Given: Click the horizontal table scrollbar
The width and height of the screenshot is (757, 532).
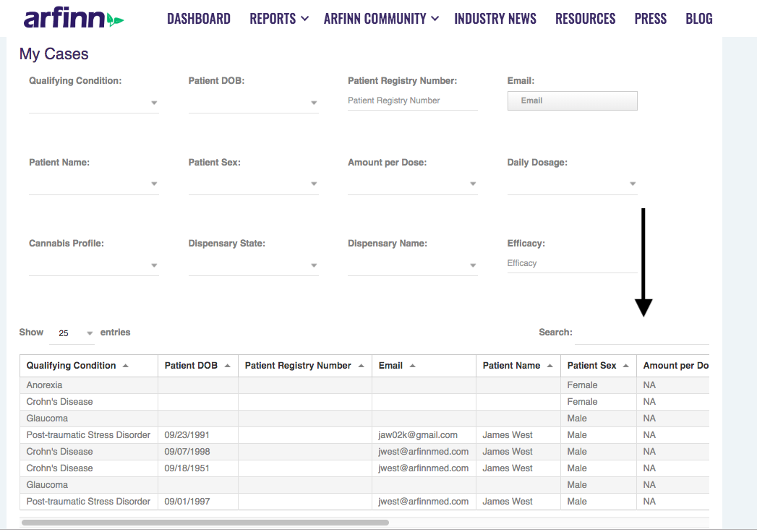Looking at the screenshot, I should pyautogui.click(x=205, y=522).
